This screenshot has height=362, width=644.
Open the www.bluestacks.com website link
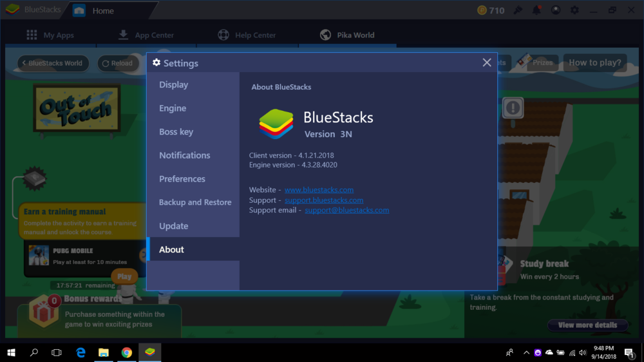[319, 190]
